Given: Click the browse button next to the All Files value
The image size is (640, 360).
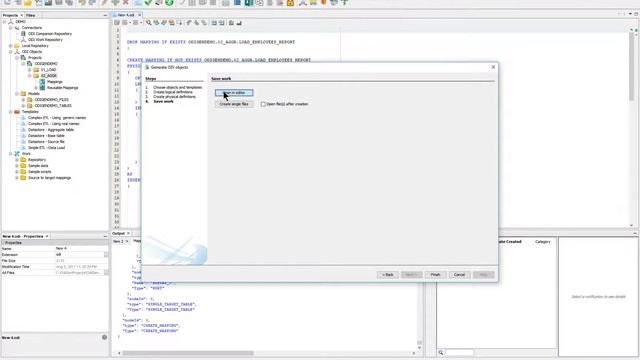Looking at the screenshot, I should pos(106,273).
